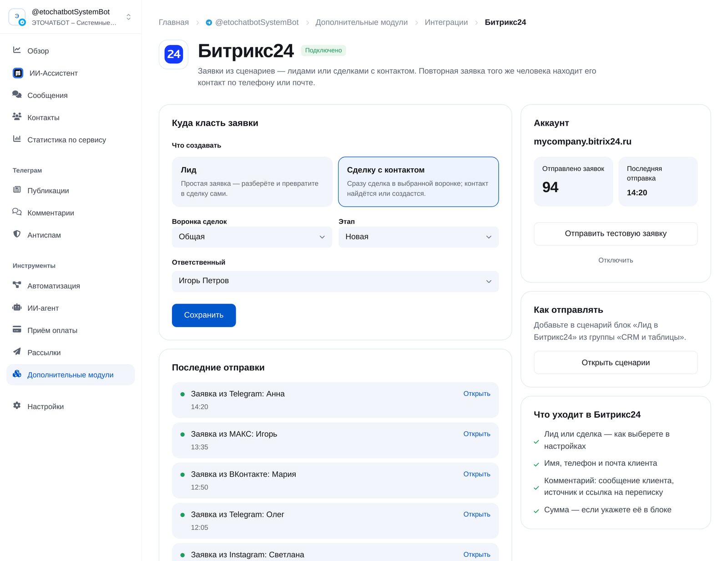Click the Настройки gear icon
The image size is (728, 561).
tap(17, 406)
